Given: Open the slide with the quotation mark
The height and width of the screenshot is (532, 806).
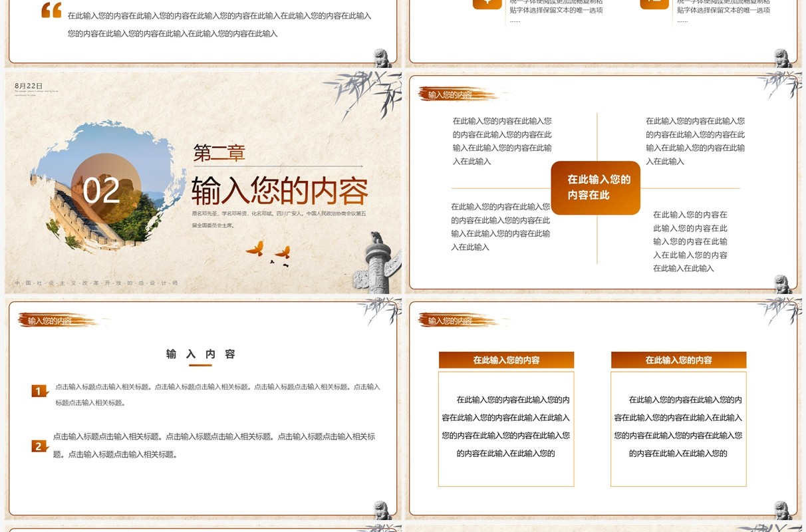Looking at the screenshot, I should tap(203, 33).
